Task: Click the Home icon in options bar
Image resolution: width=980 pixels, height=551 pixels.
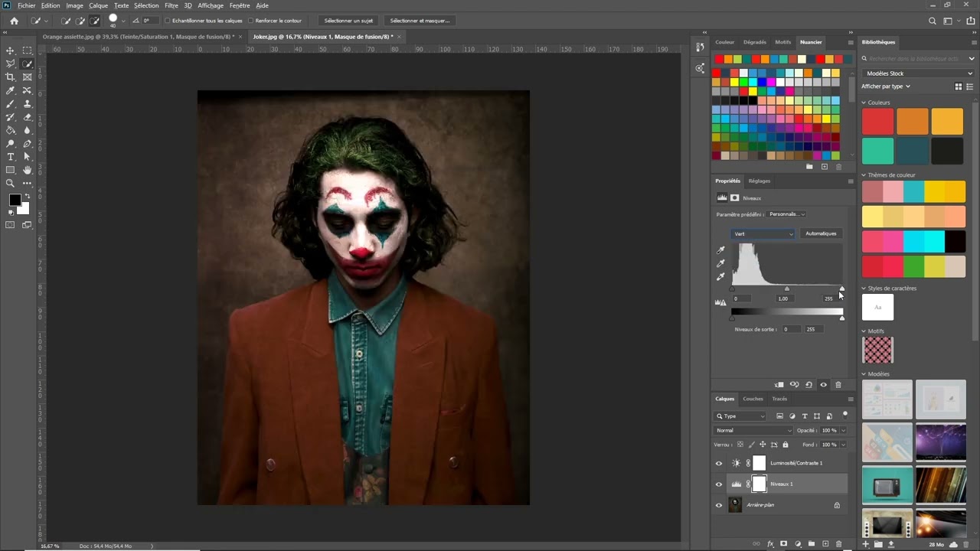Action: click(14, 21)
